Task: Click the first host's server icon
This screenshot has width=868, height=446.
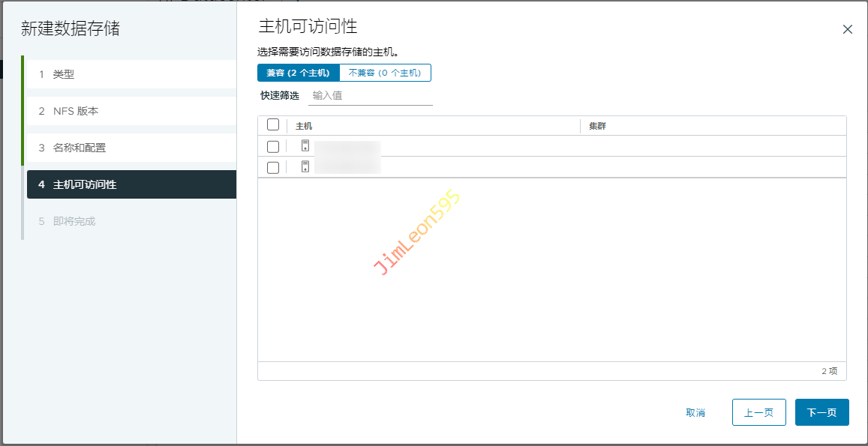Action: (305, 146)
